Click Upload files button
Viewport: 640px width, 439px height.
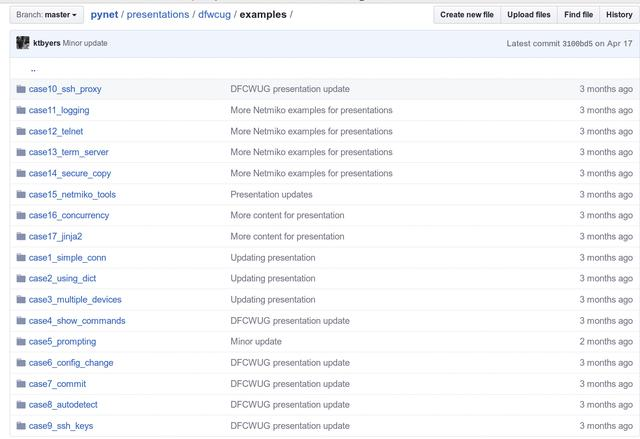click(x=529, y=15)
